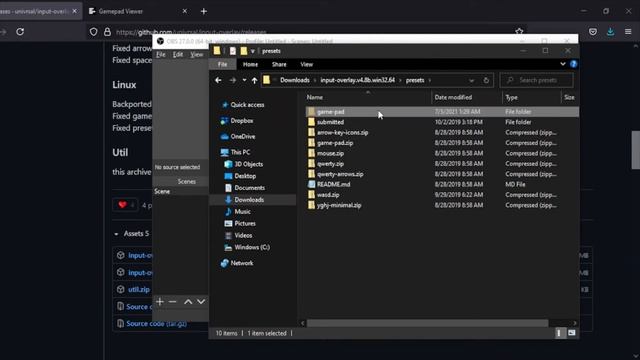Remove scene with OBS minus button
This screenshot has width=640, height=360.
(173, 302)
